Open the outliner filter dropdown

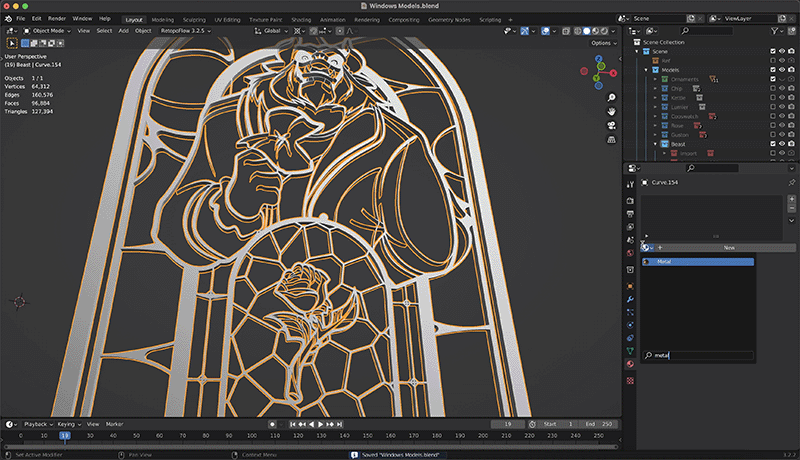click(777, 31)
